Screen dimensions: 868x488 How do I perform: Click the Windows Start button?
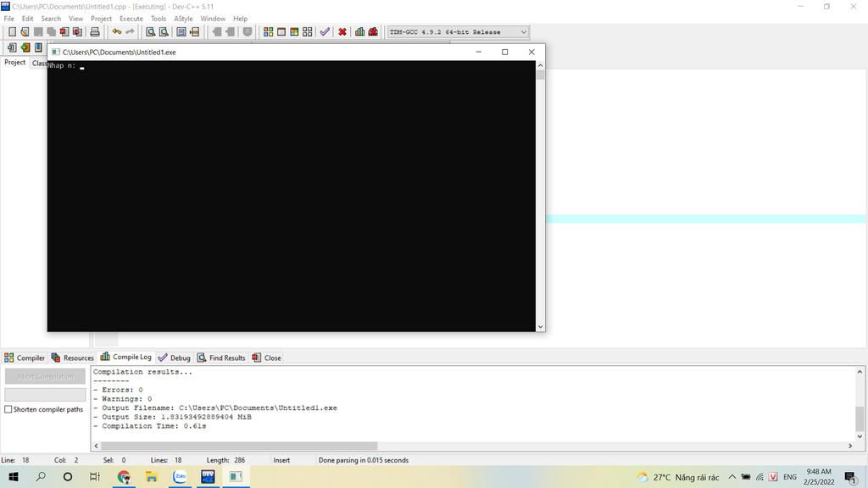coord(14,476)
